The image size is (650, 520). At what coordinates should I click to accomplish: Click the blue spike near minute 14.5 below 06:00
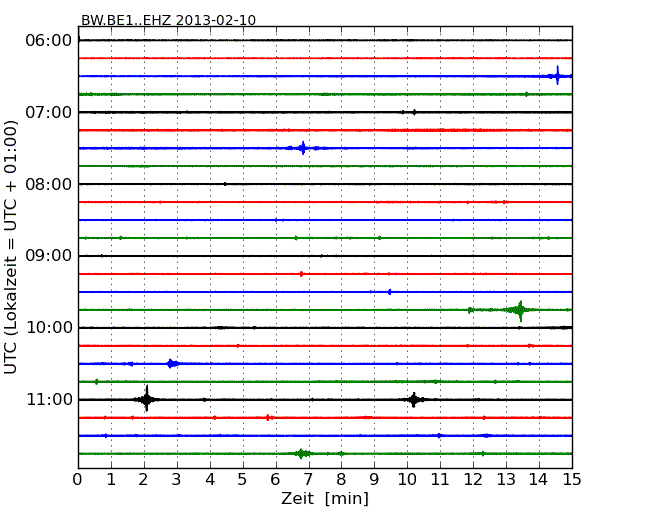pos(557,76)
